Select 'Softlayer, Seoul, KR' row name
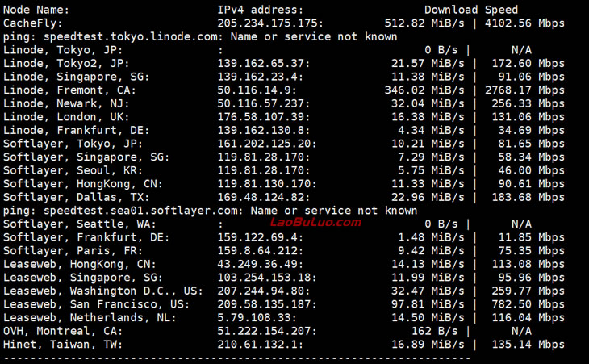This screenshot has width=589, height=364. pos(73,170)
